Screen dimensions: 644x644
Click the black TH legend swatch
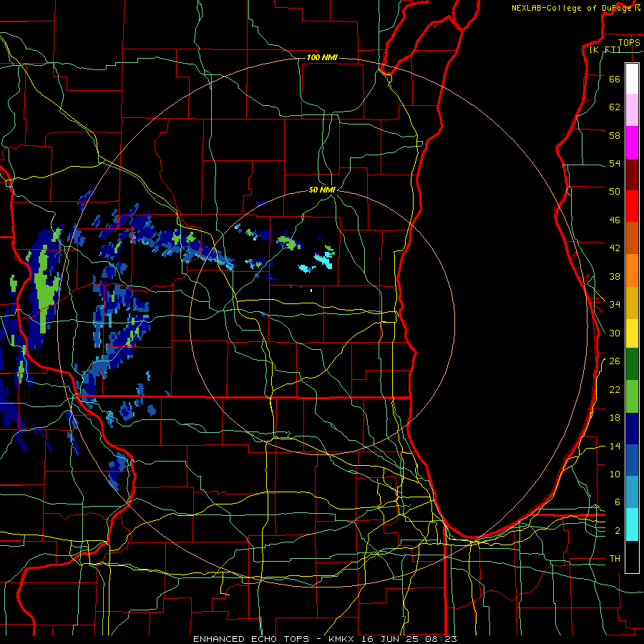click(x=632, y=557)
